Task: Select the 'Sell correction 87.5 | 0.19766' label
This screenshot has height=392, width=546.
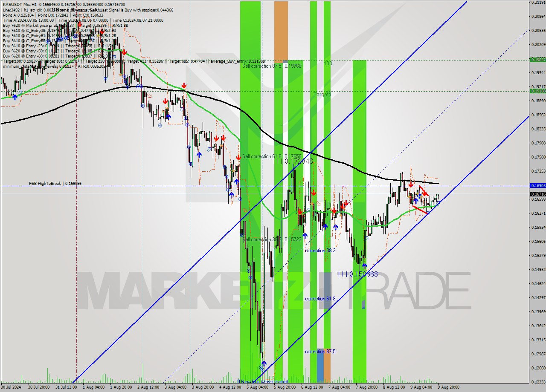Action: (x=272, y=66)
